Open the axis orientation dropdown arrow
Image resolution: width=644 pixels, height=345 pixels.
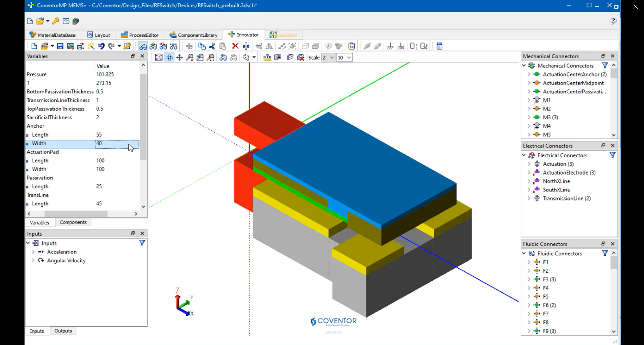click(254, 57)
